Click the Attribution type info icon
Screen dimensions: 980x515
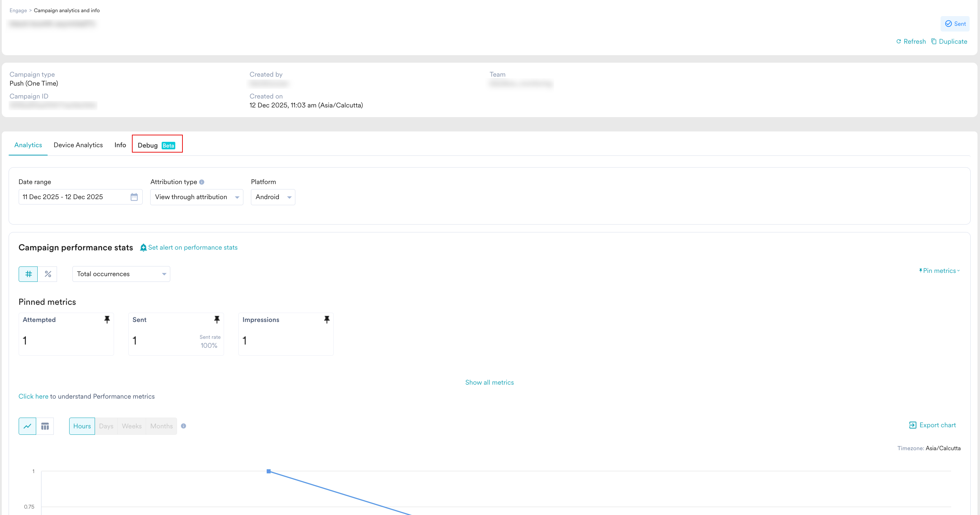[x=202, y=182]
